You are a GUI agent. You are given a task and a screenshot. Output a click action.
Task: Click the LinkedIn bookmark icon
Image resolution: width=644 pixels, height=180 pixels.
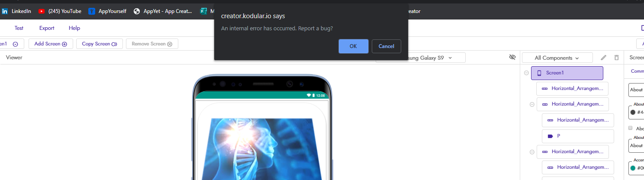(x=5, y=11)
